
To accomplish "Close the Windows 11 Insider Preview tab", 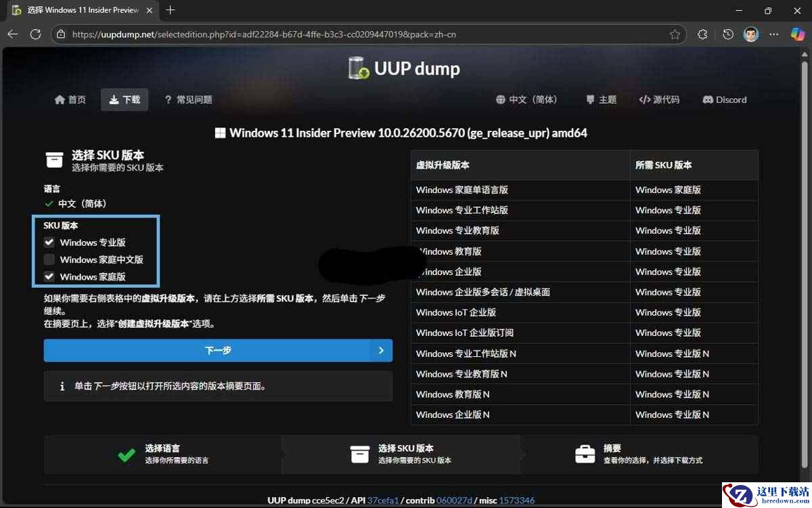I will pyautogui.click(x=150, y=10).
